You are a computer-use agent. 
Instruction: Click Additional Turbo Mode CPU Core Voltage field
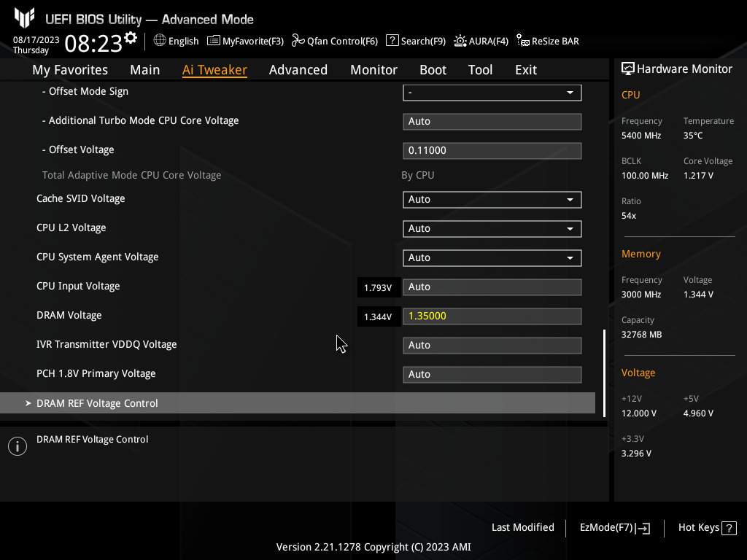pos(492,122)
